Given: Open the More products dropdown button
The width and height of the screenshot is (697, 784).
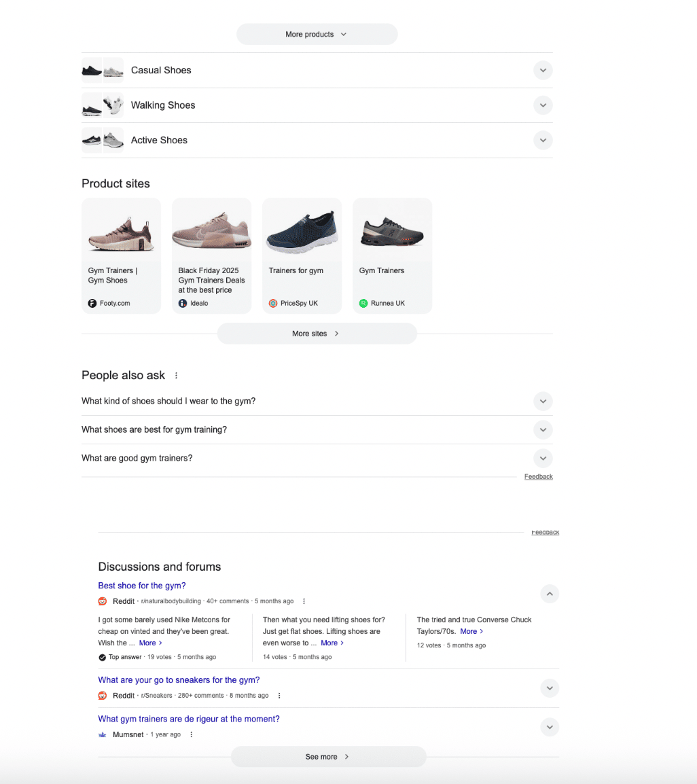Looking at the screenshot, I should click(317, 34).
